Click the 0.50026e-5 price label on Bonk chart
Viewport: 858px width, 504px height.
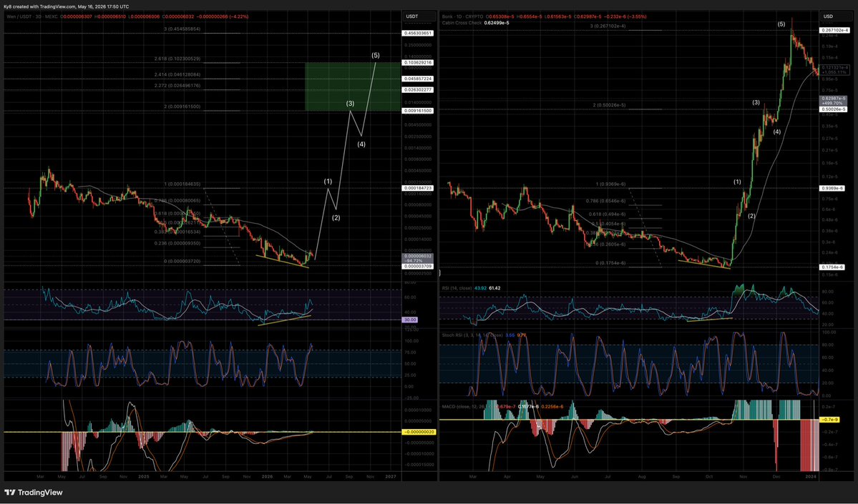834,109
